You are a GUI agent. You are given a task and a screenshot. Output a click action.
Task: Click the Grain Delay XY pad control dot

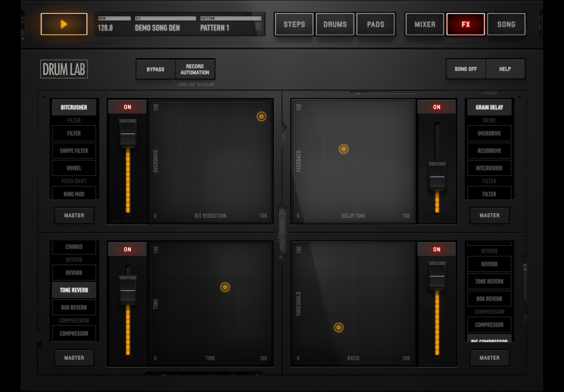pyautogui.click(x=343, y=149)
